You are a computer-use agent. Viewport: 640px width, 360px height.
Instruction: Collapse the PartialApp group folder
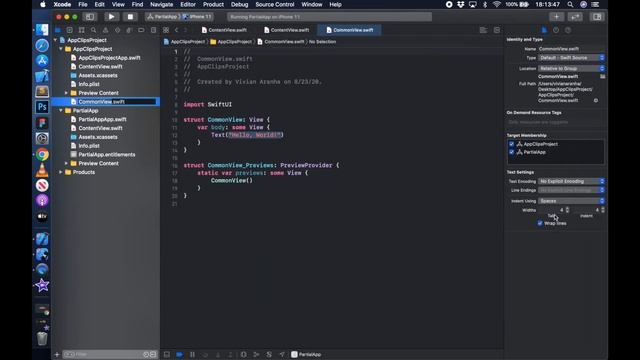click(61, 111)
